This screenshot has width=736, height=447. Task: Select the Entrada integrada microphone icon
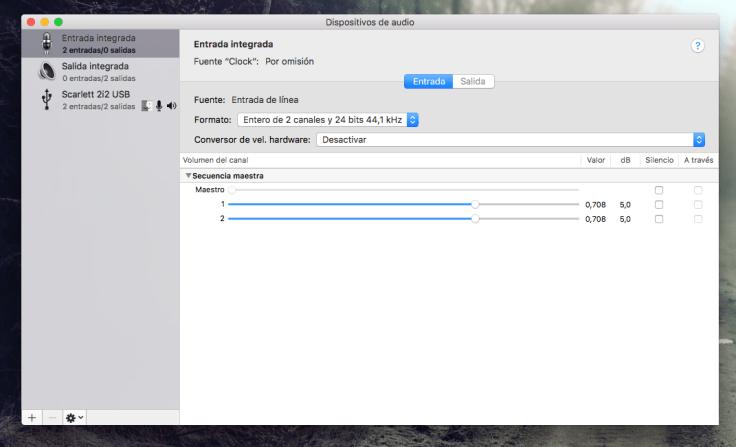click(47, 43)
